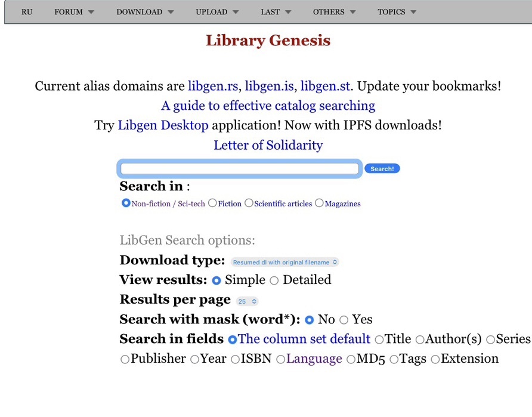
Task: Select the ISBN field radio button
Action: (235, 359)
